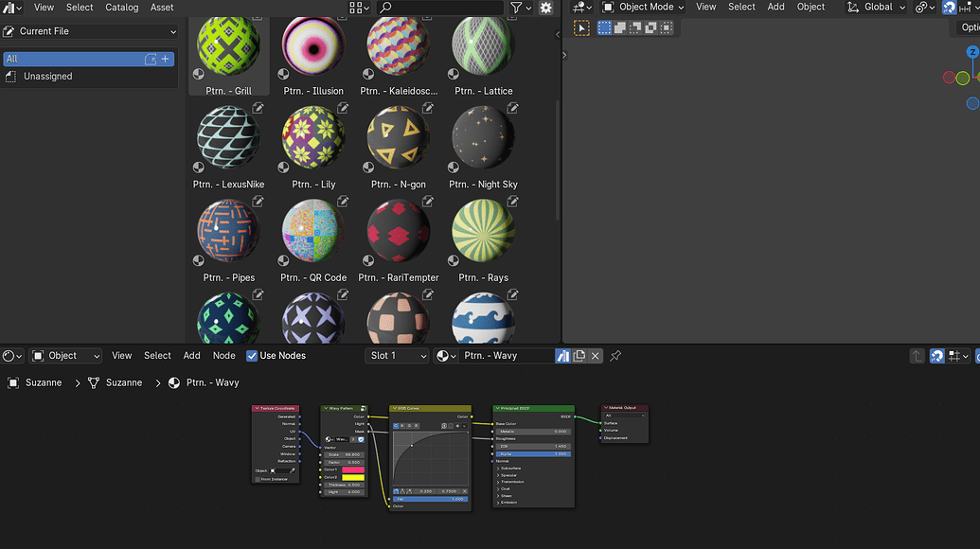Choose the Invert selection mode icon
The width and height of the screenshot is (980, 549).
point(651,28)
